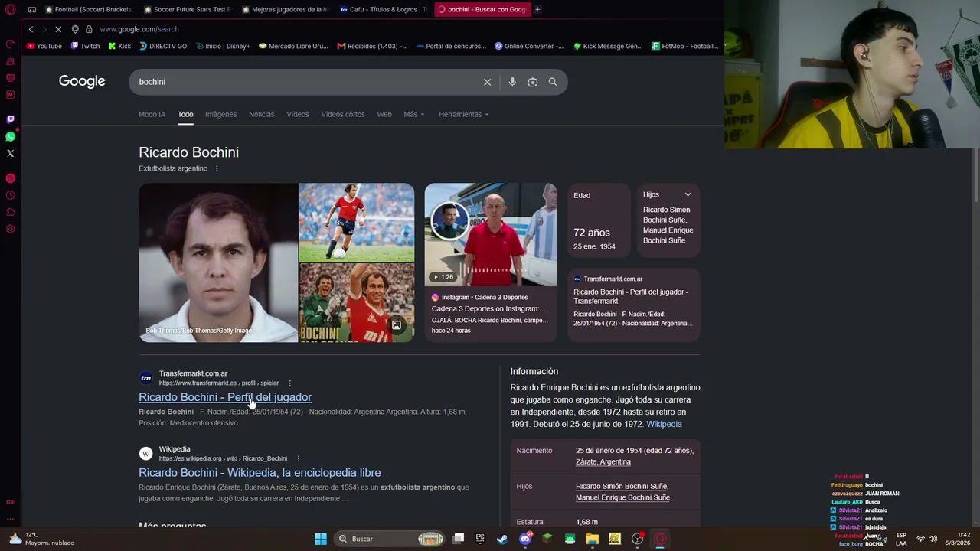
Task: Open the Herramientas tools dropdown
Action: point(464,114)
